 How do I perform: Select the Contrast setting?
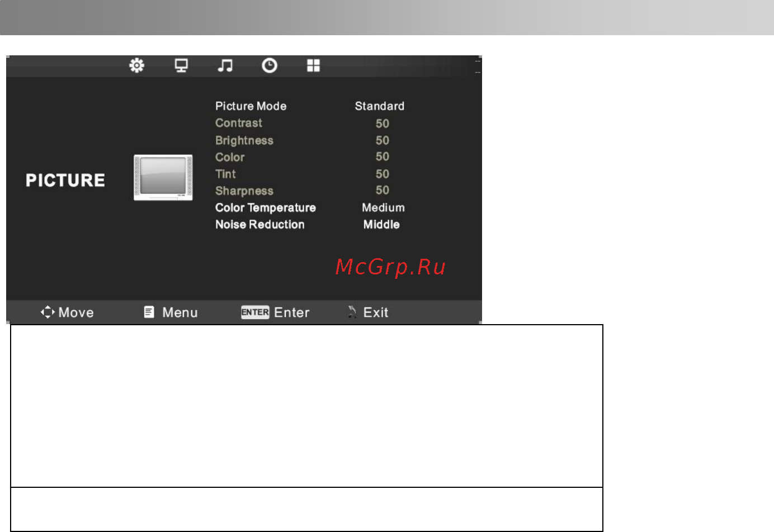[x=239, y=123]
